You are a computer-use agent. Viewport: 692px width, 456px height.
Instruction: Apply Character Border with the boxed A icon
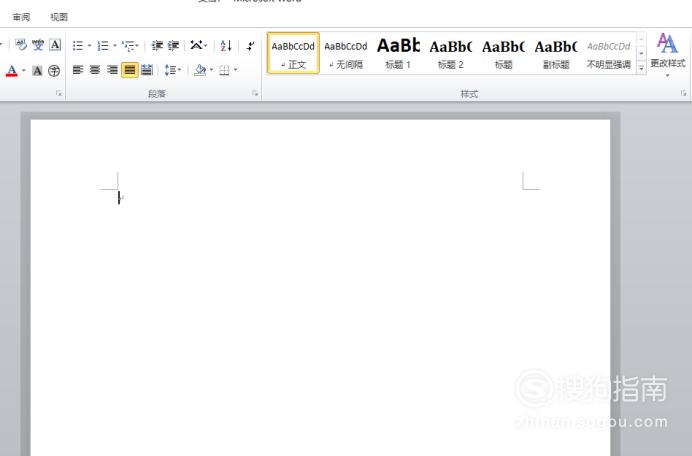click(55, 45)
